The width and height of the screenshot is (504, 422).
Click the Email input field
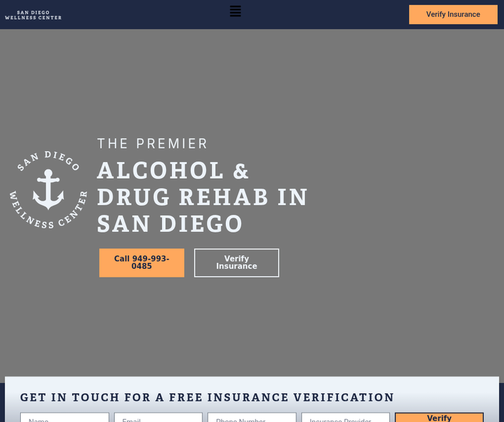[158, 417]
